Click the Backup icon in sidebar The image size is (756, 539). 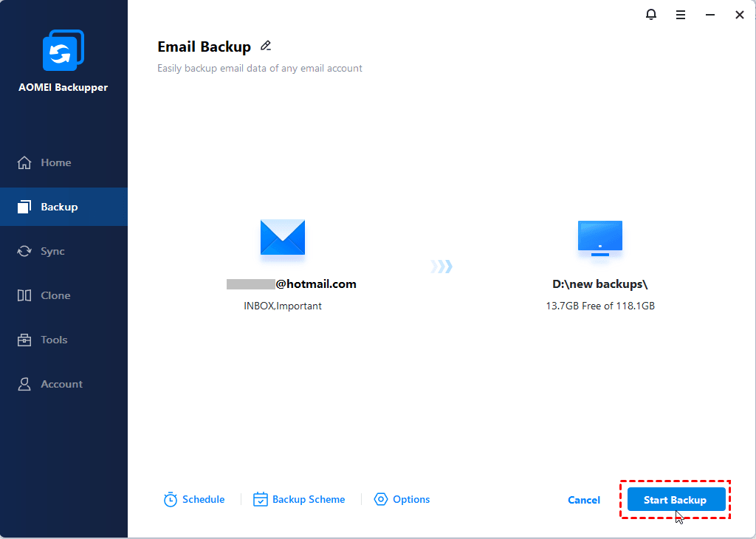pos(24,207)
